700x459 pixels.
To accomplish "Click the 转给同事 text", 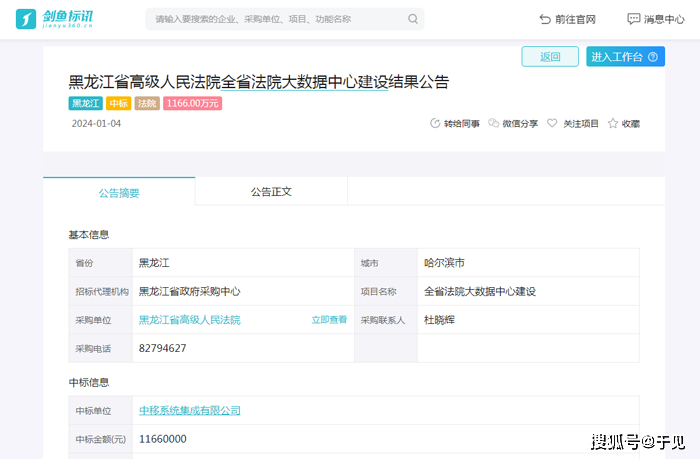I will (x=462, y=124).
